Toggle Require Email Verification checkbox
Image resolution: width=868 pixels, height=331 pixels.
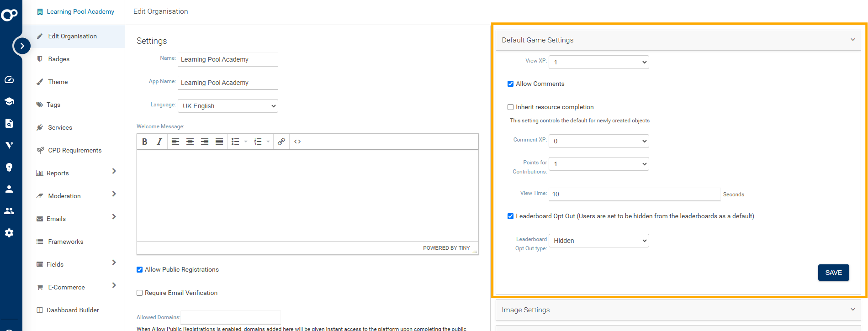point(140,293)
